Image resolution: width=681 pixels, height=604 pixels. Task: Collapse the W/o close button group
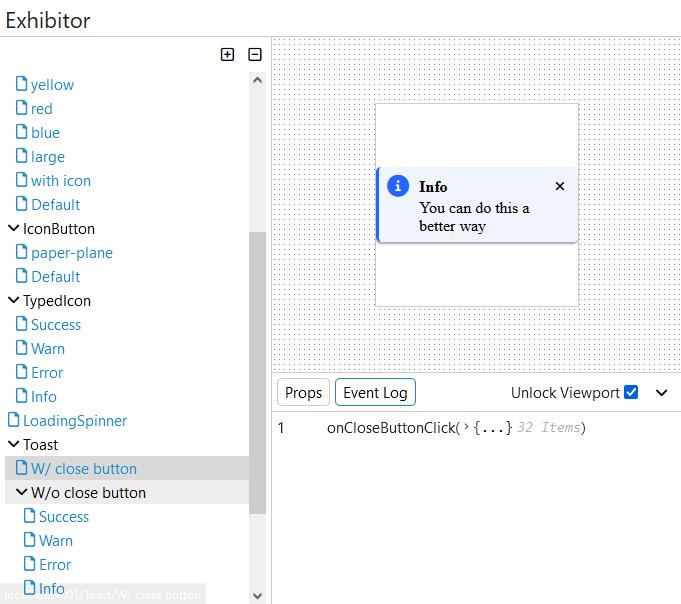coord(21,492)
